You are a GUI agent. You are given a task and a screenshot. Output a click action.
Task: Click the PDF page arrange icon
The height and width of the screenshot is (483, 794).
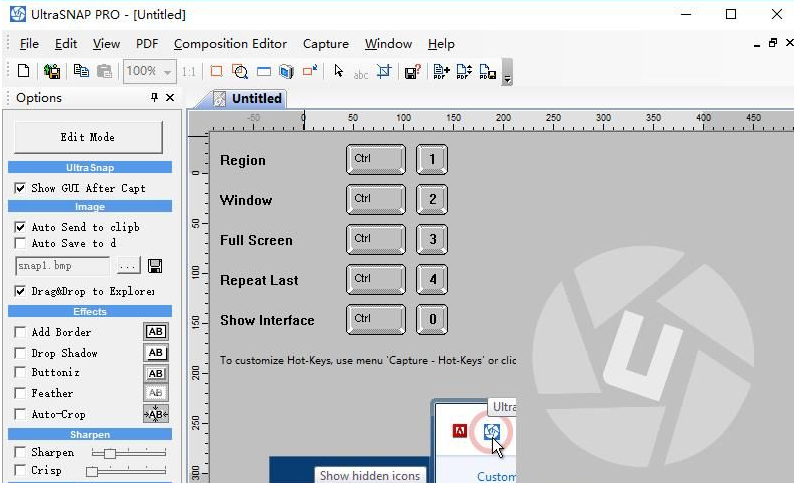point(464,71)
